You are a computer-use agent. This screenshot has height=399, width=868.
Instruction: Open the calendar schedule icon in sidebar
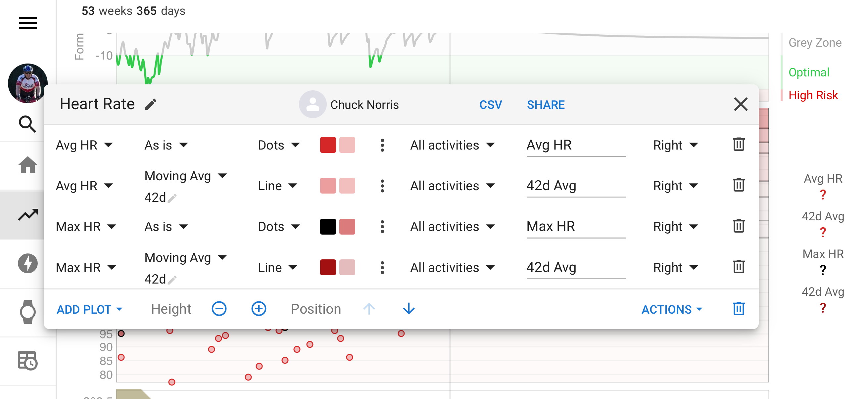27,360
